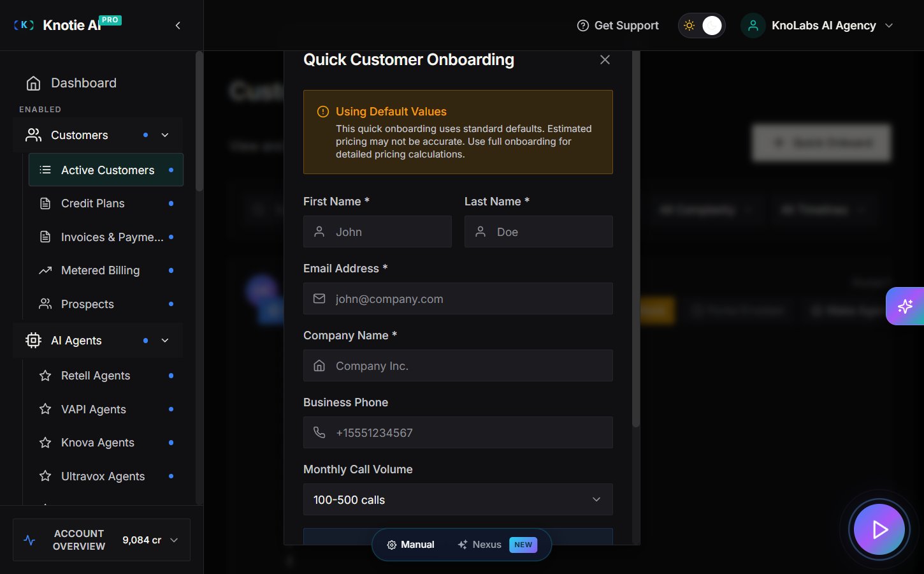Click the PRO badge next to Knotie AI

pos(110,20)
